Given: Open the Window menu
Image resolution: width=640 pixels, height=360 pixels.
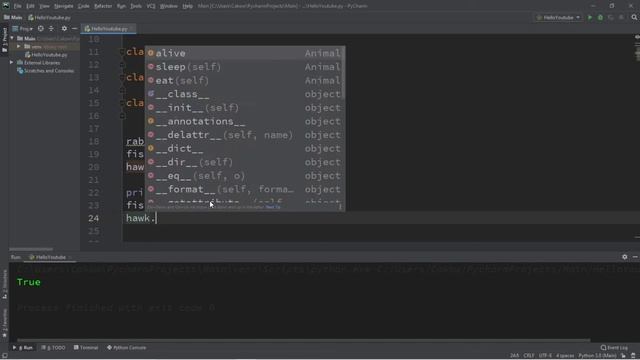Looking at the screenshot, I should (x=169, y=6).
